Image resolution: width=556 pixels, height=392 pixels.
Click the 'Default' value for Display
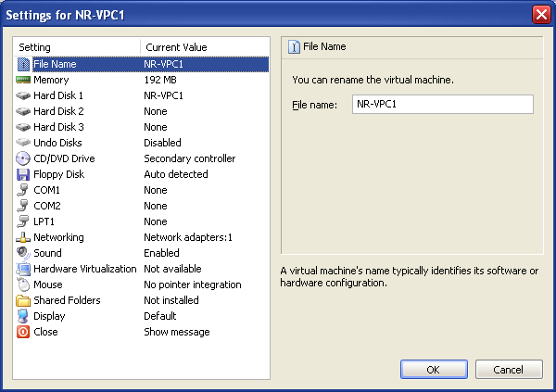click(x=160, y=316)
